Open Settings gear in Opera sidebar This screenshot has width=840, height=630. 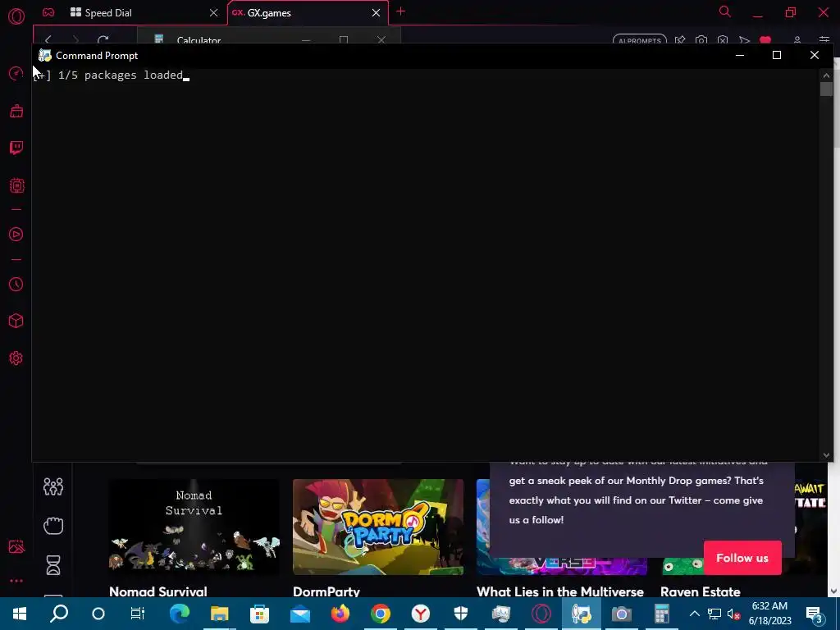coord(16,358)
